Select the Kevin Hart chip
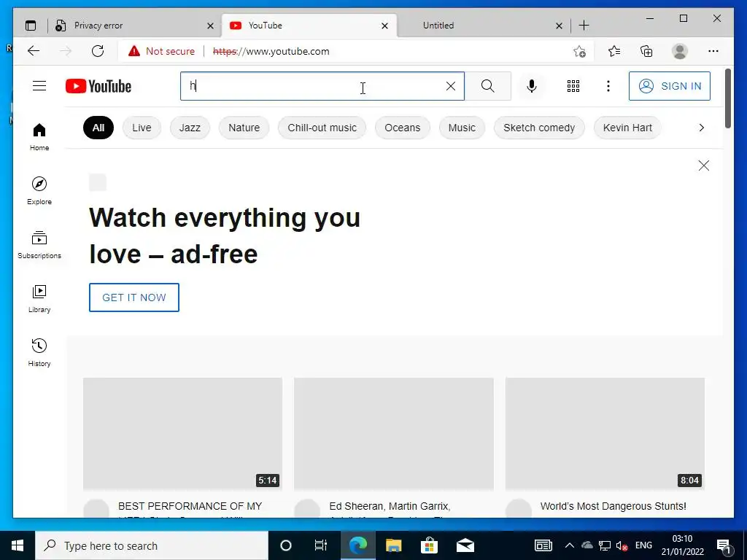The image size is (747, 560). 627,128
